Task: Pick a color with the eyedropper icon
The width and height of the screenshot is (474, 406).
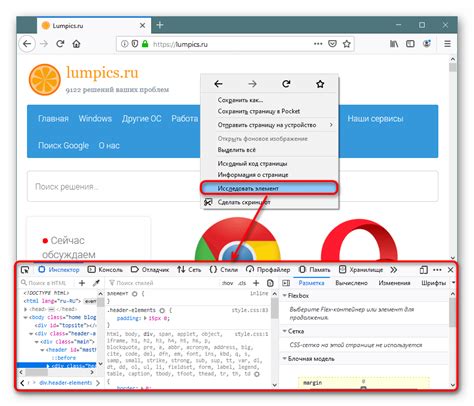Action: point(96,283)
